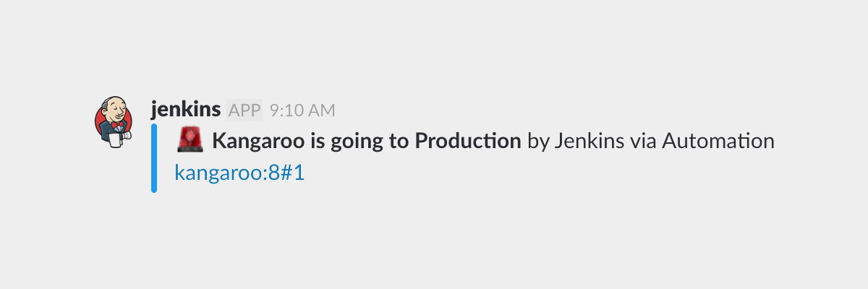Viewport: 868px width, 289px height.
Task: Click the 'AM' part of timestamp
Action: [322, 110]
